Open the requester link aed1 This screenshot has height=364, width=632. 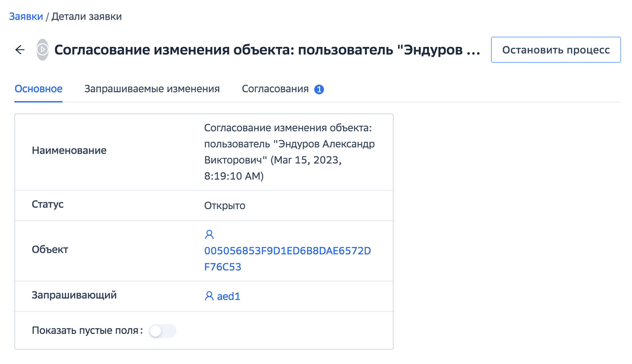229,296
